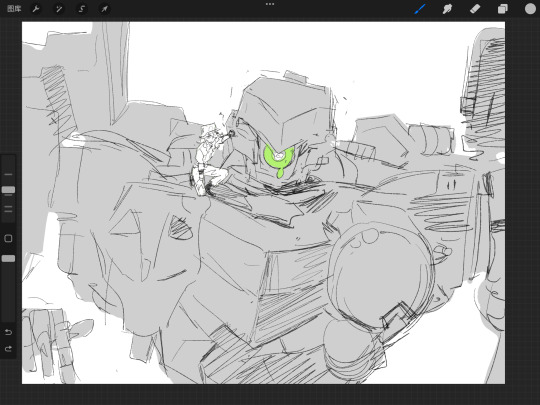Tap the three-dot menu at top center
540x405 pixels.
(270, 4)
